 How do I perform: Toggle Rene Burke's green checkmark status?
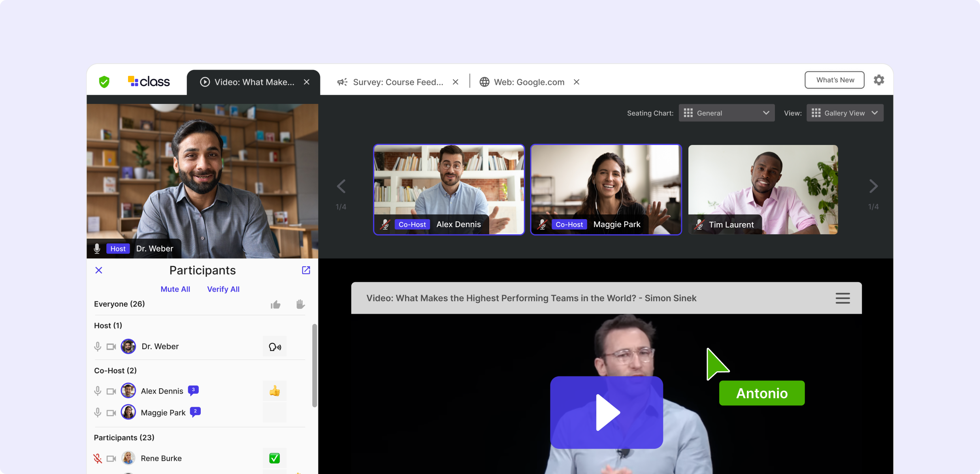[274, 458]
